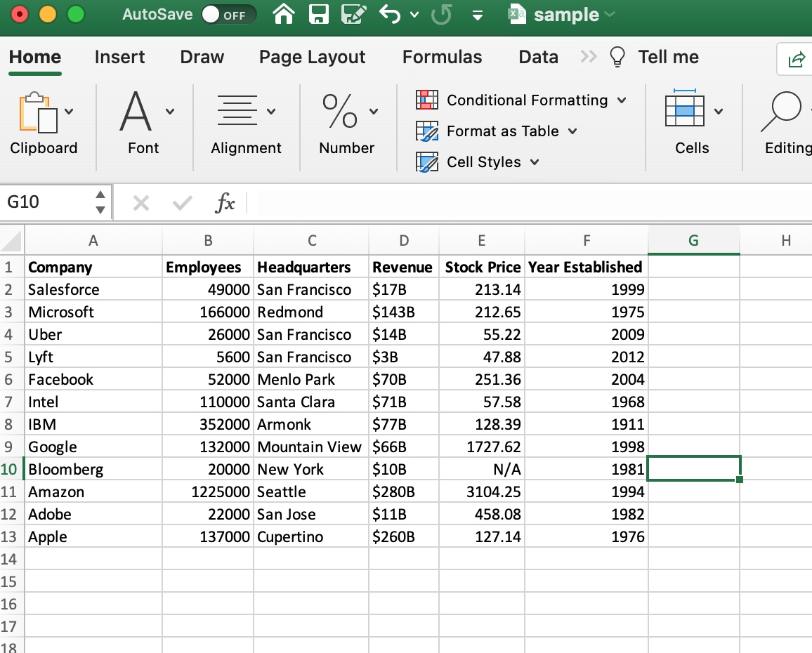
Task: Click the Font letter A icon
Action: [136, 111]
